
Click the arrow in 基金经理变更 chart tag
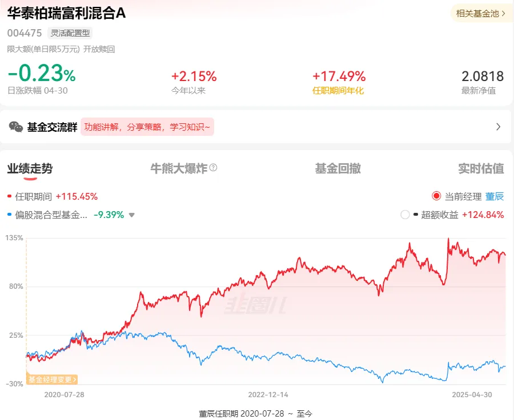click(x=75, y=379)
